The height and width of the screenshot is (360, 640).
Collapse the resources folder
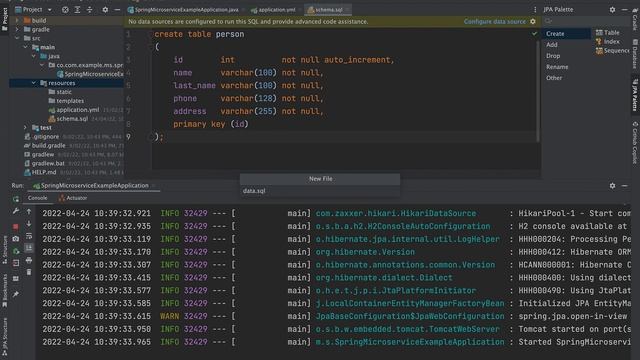coord(33,83)
